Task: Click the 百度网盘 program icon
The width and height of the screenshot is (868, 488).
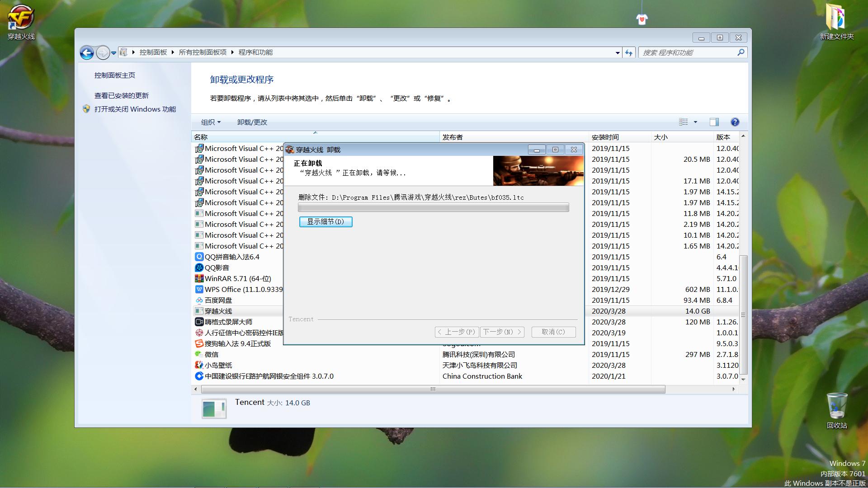Action: [199, 300]
